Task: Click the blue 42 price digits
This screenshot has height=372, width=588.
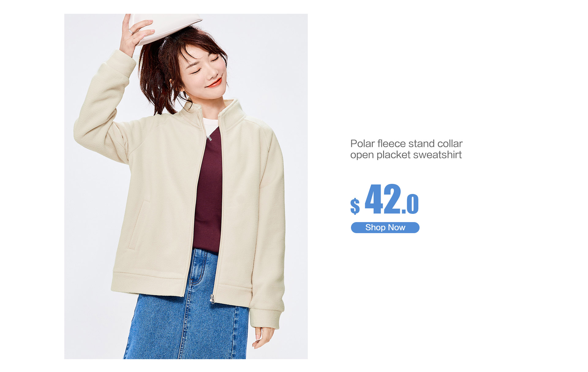Action: (383, 199)
